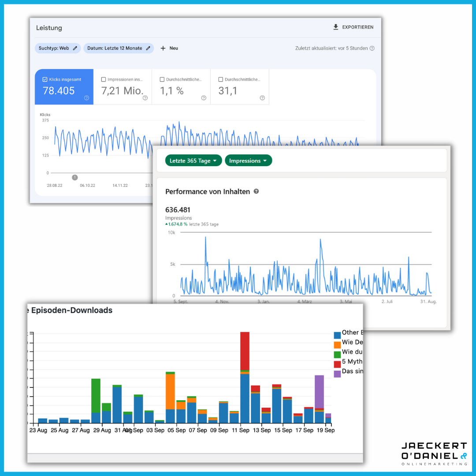Viewport: 476px width, 476px height.
Task: Click the Episoden-Downloads chart title
Action: (72, 310)
